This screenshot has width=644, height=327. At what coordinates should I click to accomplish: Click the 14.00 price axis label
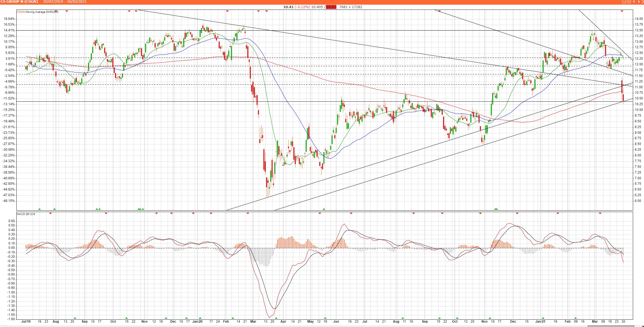(639, 19)
